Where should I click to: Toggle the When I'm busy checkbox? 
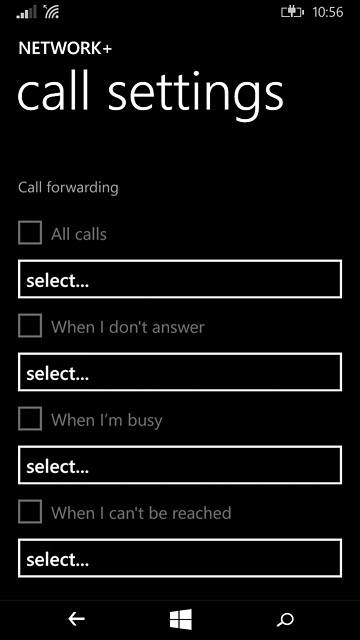coord(30,418)
